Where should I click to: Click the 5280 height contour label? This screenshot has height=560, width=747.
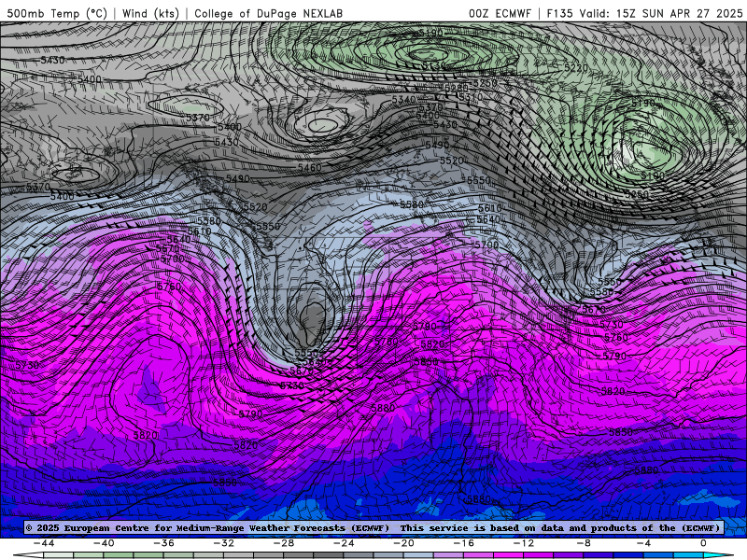[456, 88]
